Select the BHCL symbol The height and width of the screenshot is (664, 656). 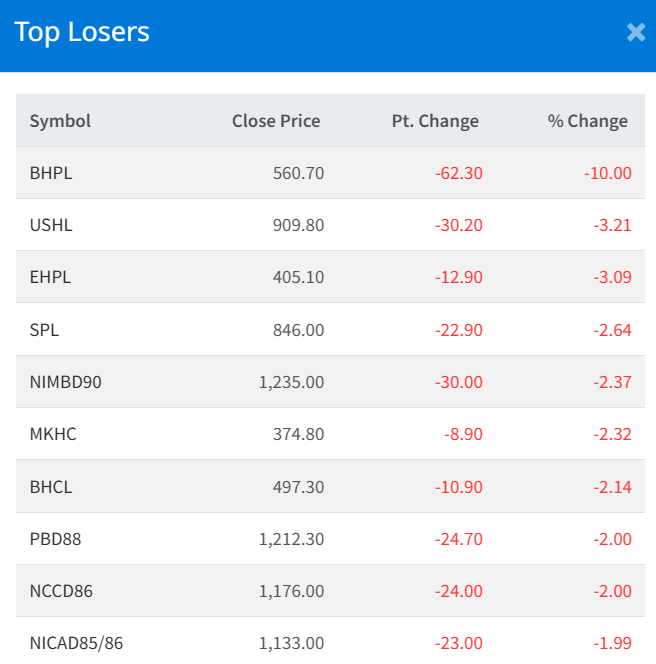51,486
